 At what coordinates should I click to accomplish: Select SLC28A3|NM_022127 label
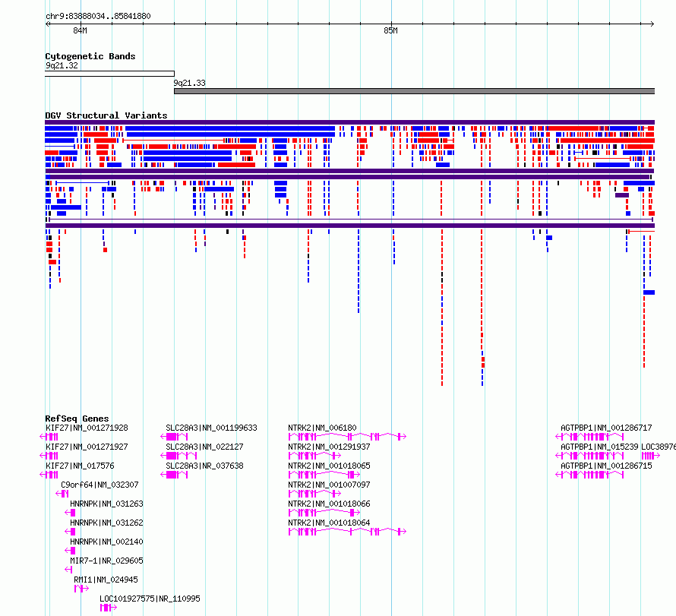point(204,447)
